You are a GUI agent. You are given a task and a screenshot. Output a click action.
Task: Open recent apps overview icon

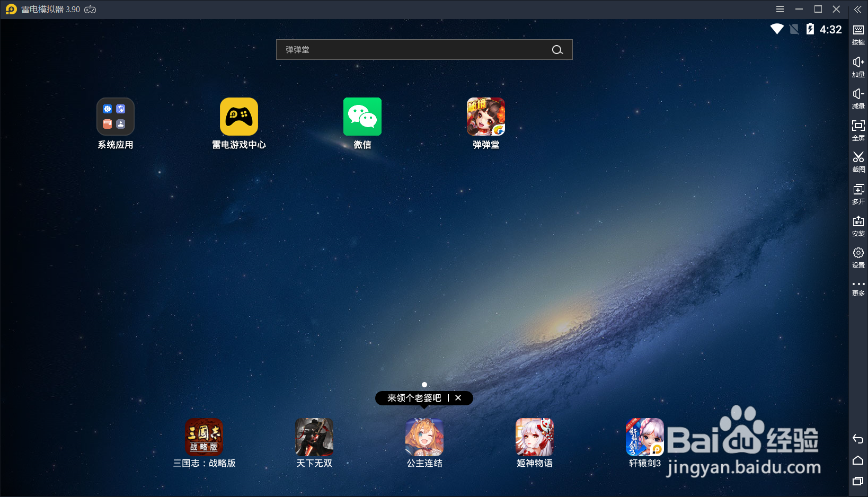pos(858,481)
